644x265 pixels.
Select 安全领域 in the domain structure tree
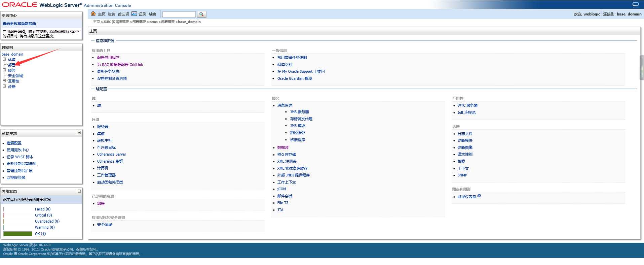[15, 76]
